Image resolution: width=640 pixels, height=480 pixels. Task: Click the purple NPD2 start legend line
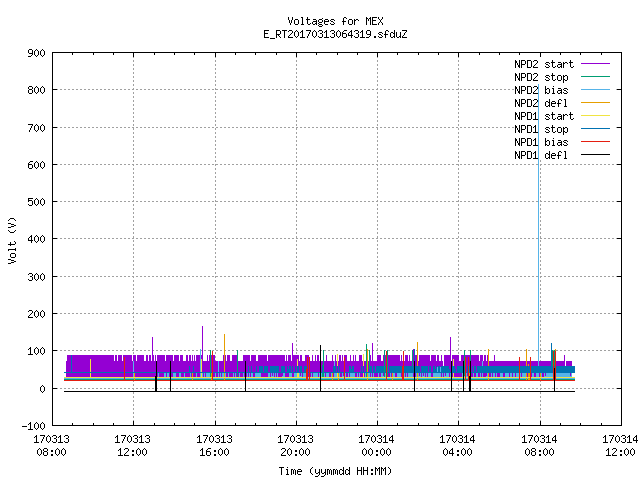596,64
